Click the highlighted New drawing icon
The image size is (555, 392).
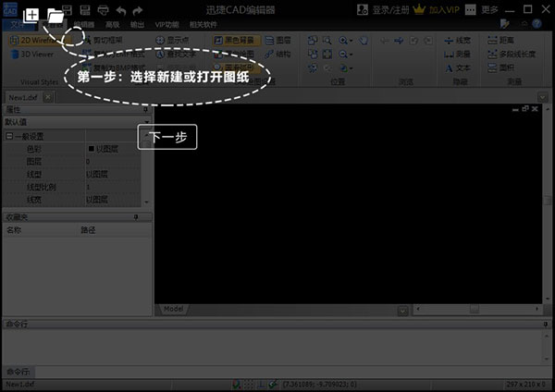pyautogui.click(x=31, y=15)
